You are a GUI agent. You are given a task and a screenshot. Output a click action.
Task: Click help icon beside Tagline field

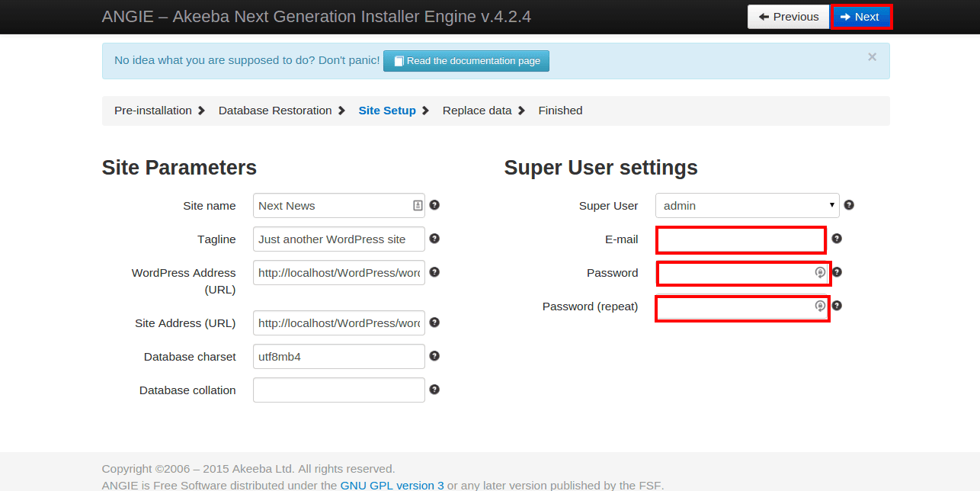(434, 239)
